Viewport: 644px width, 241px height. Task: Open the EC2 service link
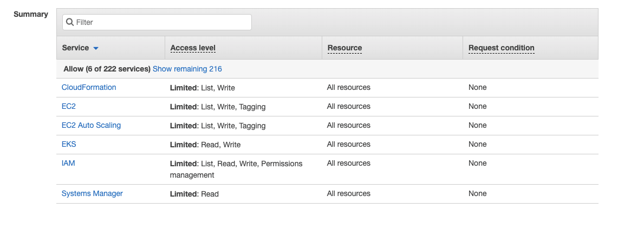point(69,106)
